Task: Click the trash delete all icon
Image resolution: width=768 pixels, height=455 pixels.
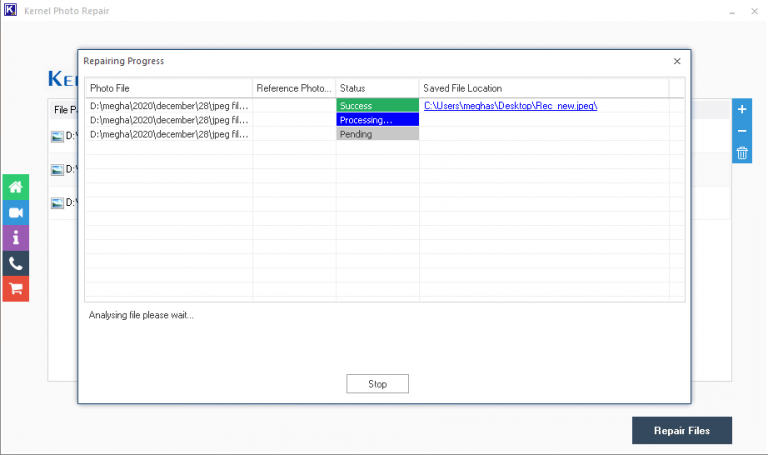Action: tap(742, 153)
